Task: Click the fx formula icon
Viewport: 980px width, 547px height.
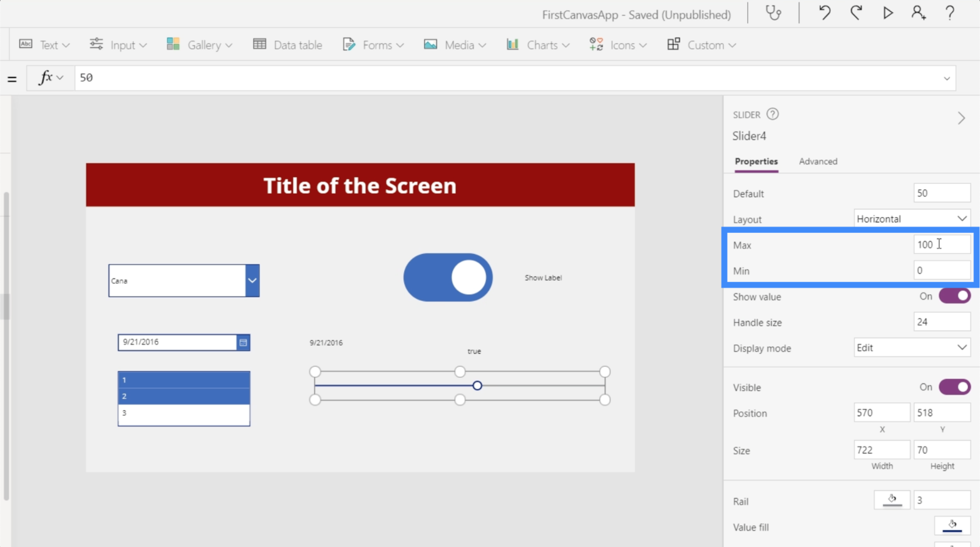Action: (45, 78)
